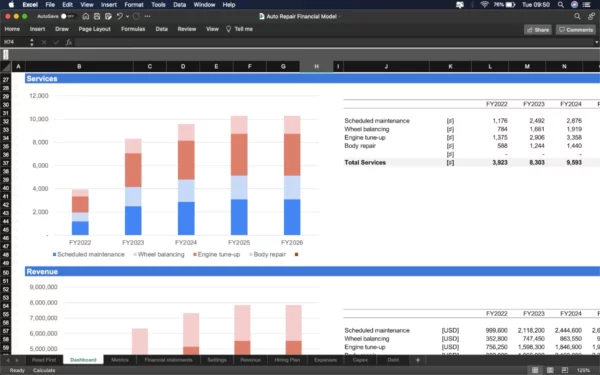
Task: Expand the formula bar with right arrow
Action: pos(596,42)
